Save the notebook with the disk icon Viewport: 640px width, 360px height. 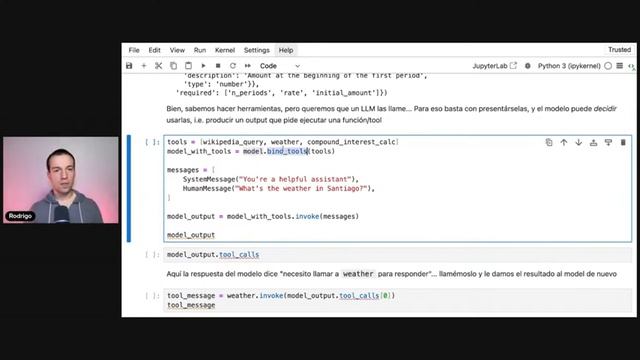tap(129, 66)
